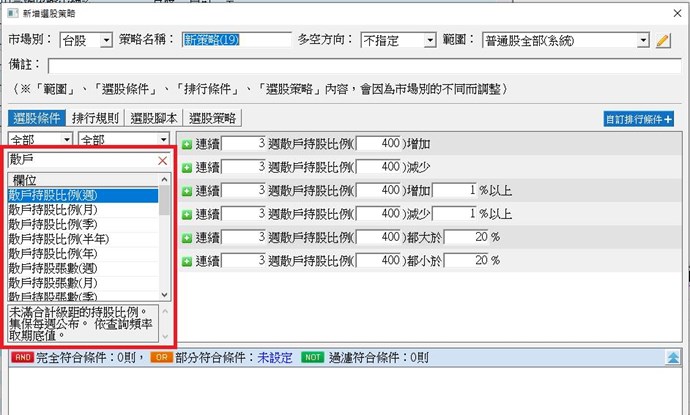Add the 散戶持股比例 增加 condition with plus icon
690x415 pixels.
[x=186, y=144]
